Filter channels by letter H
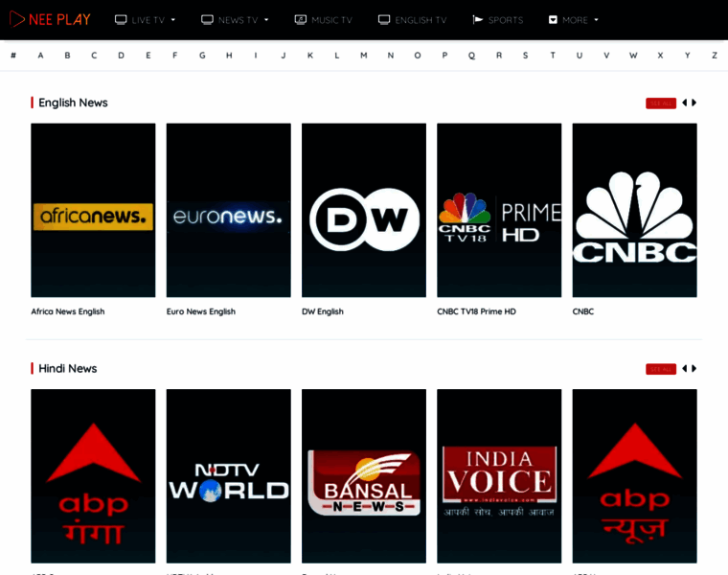 229,56
